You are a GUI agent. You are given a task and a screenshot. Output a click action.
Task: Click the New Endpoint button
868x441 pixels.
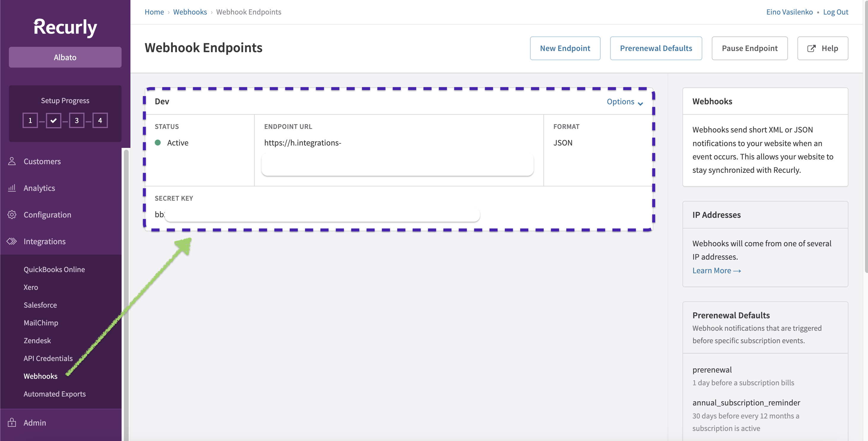565,48
